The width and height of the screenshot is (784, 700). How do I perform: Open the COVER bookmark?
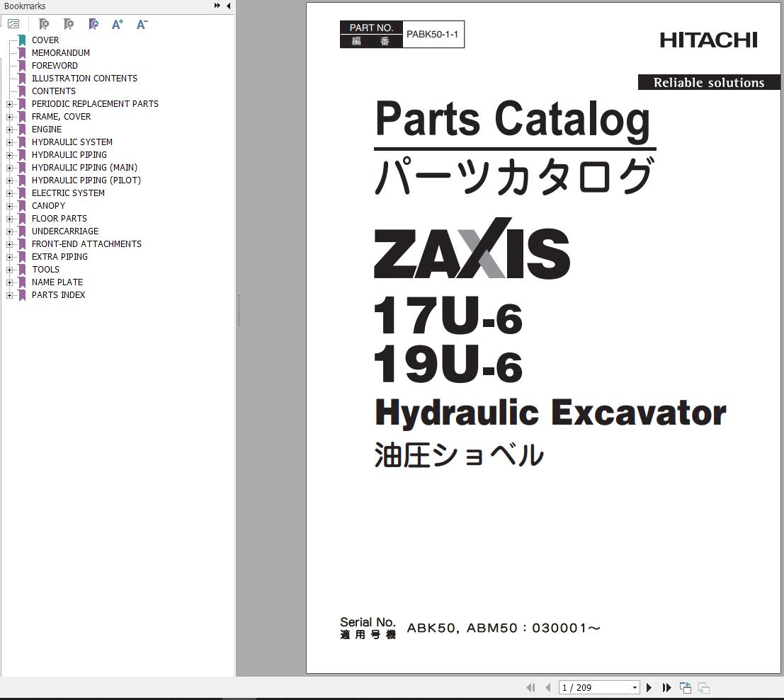(45, 40)
